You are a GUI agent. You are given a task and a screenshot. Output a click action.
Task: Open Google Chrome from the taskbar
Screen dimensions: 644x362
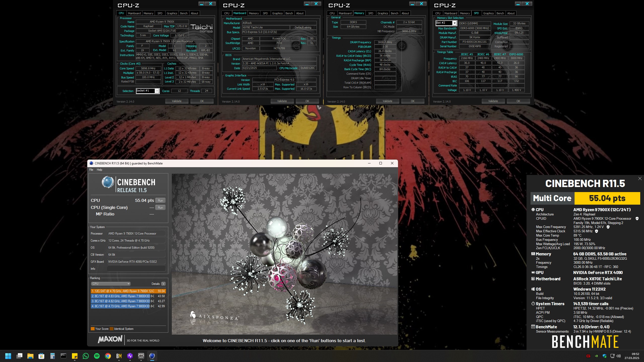[x=108, y=356]
